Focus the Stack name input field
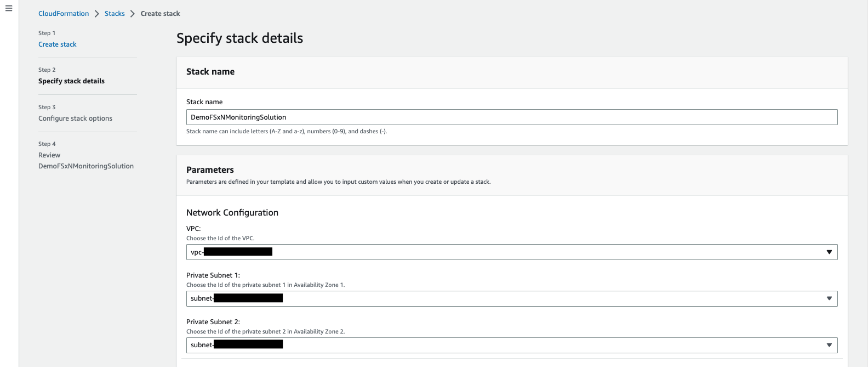The height and width of the screenshot is (367, 868). click(x=512, y=117)
